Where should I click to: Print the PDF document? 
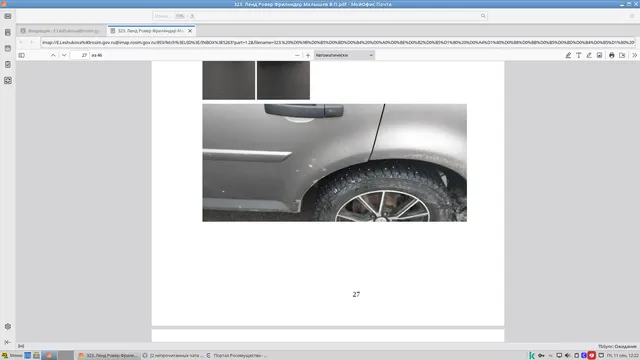tap(611, 55)
